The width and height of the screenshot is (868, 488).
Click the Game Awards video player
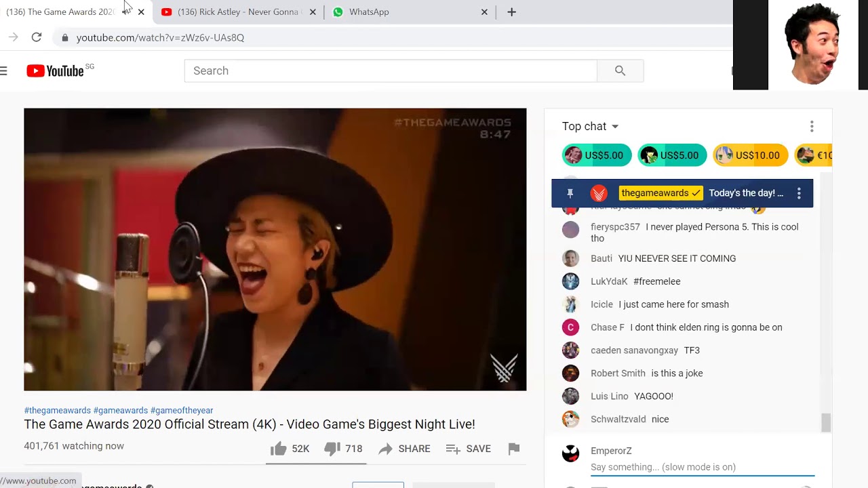pos(275,249)
